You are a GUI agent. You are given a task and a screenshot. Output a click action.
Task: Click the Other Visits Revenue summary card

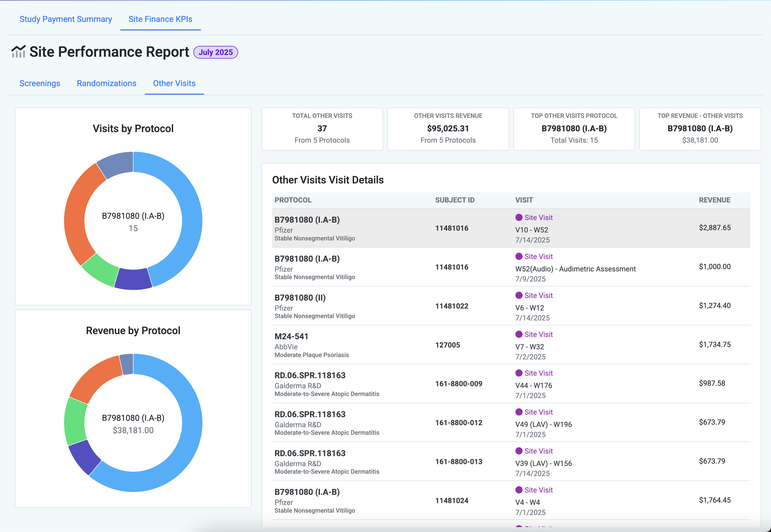(448, 129)
